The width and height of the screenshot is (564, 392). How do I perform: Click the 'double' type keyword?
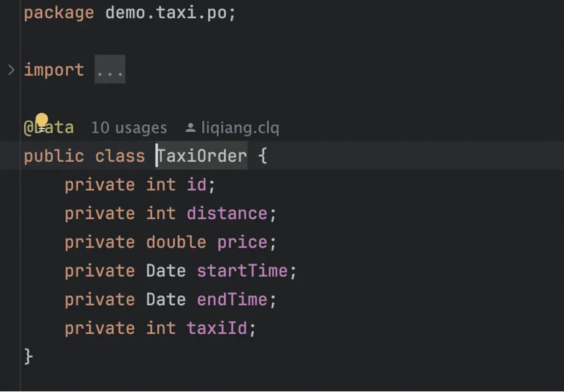177,242
